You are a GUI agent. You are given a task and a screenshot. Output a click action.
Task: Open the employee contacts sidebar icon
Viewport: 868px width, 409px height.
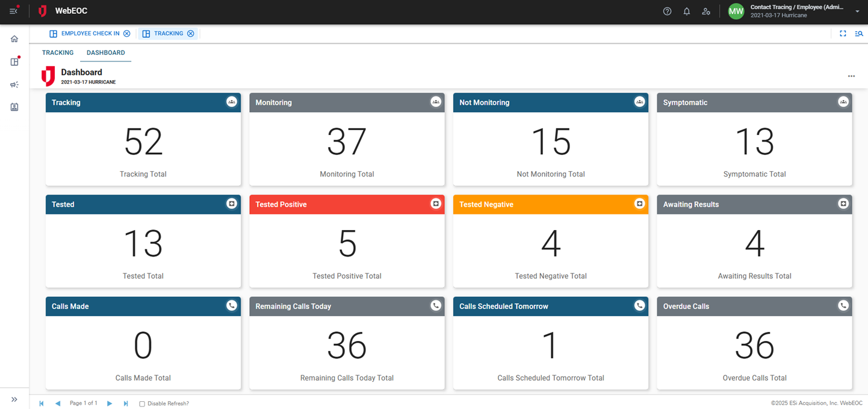(x=14, y=107)
